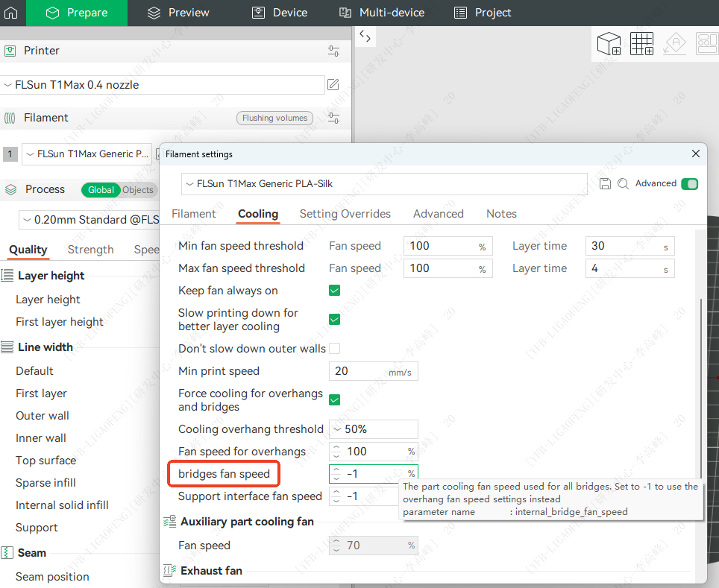Click the Fan speed for overhangs stepper arrows

coord(336,452)
